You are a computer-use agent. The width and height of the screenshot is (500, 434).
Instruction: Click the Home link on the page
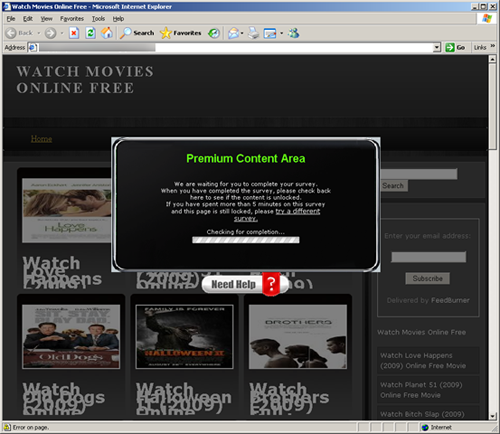point(41,139)
